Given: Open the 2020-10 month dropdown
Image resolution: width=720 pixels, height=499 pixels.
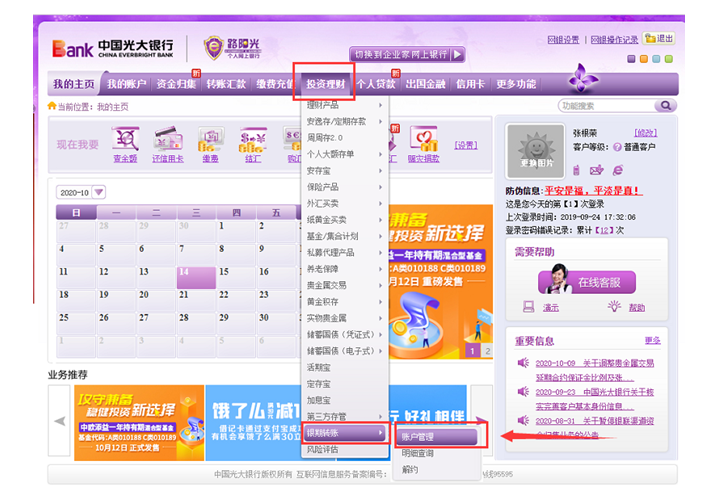Looking at the screenshot, I should [x=100, y=192].
